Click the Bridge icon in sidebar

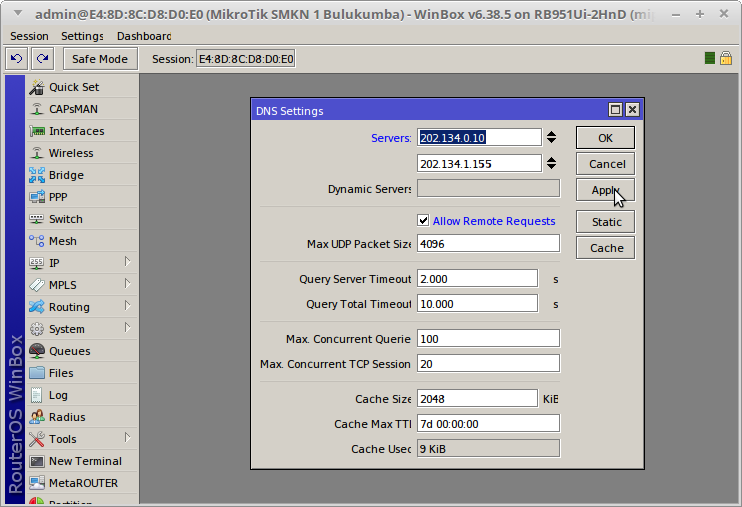36,175
